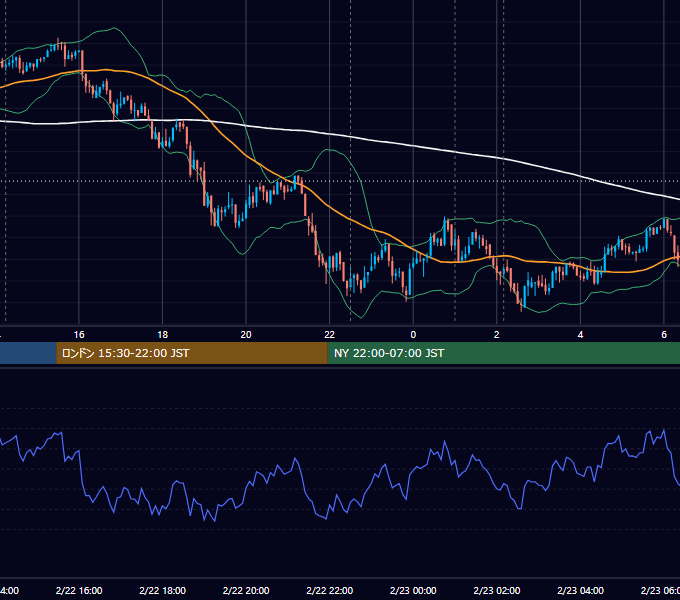
Task: Select the ロンドン 15:30-22:00 JST session bar
Action: coord(192,353)
